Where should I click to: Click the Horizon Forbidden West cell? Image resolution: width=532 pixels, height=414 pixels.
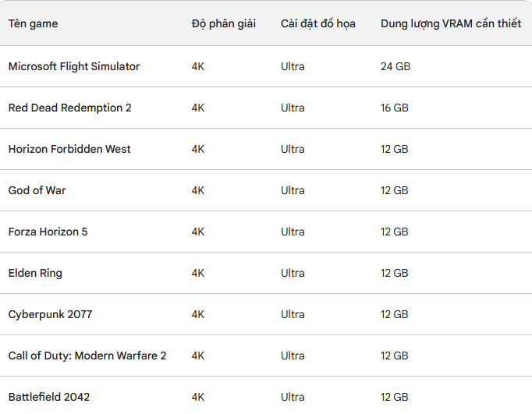(x=69, y=149)
